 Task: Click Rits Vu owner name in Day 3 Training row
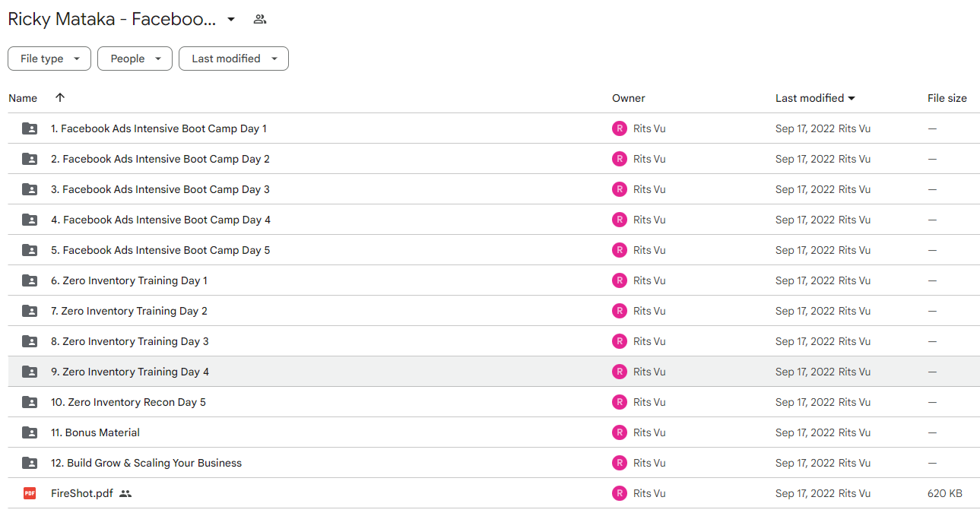click(649, 341)
